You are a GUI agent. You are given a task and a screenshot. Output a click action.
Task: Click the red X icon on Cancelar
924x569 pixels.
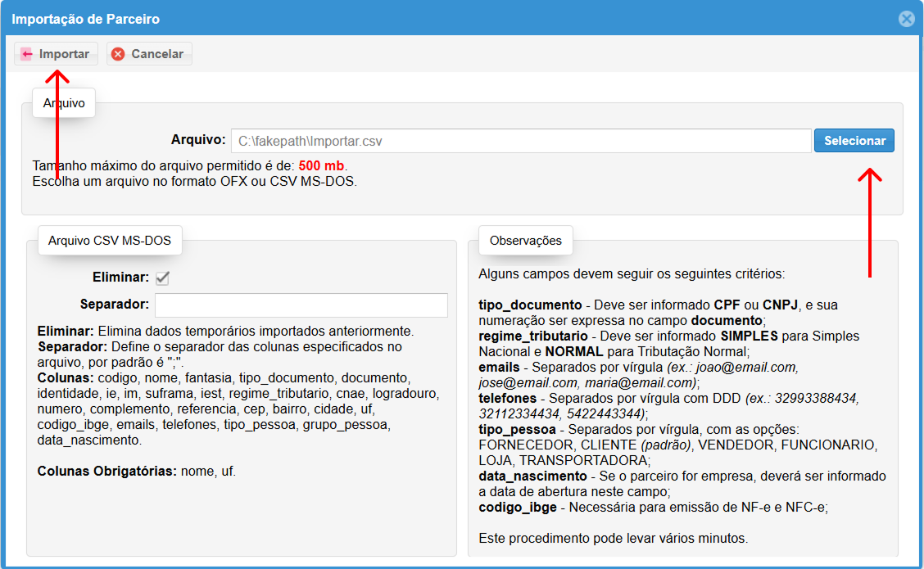119,54
